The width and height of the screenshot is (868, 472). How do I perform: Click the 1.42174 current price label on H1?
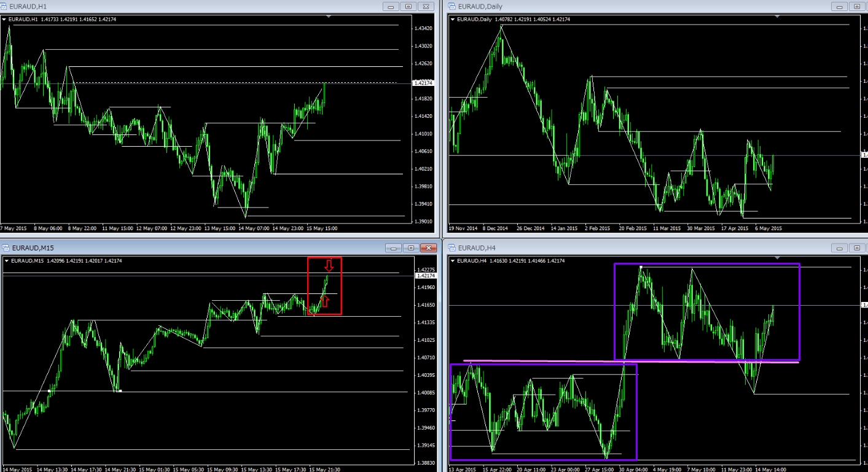coord(423,83)
